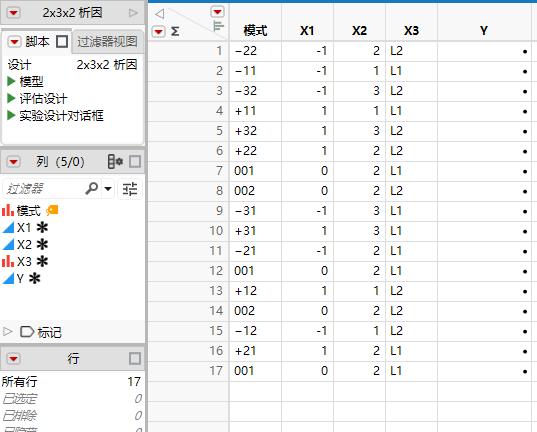This screenshot has width=537, height=432.
Task: Click the −12 cell in row 15
Action: click(255, 331)
